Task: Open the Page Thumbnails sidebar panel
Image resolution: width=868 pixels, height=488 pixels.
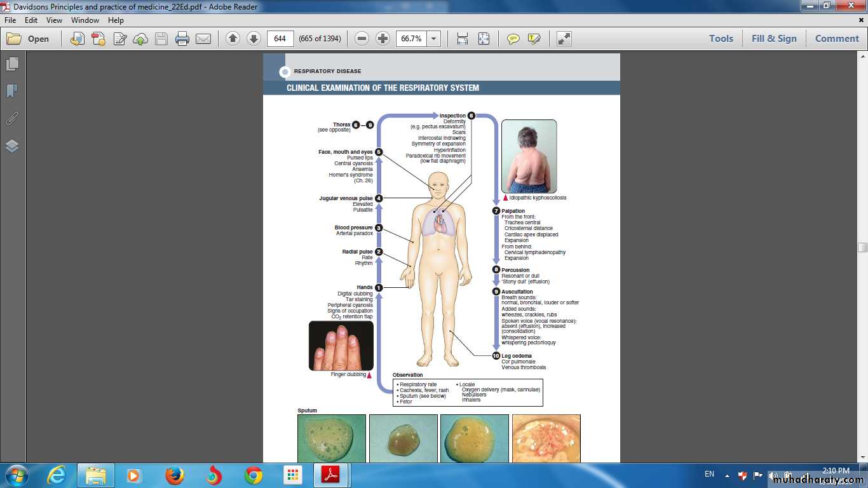Action: 12,64
